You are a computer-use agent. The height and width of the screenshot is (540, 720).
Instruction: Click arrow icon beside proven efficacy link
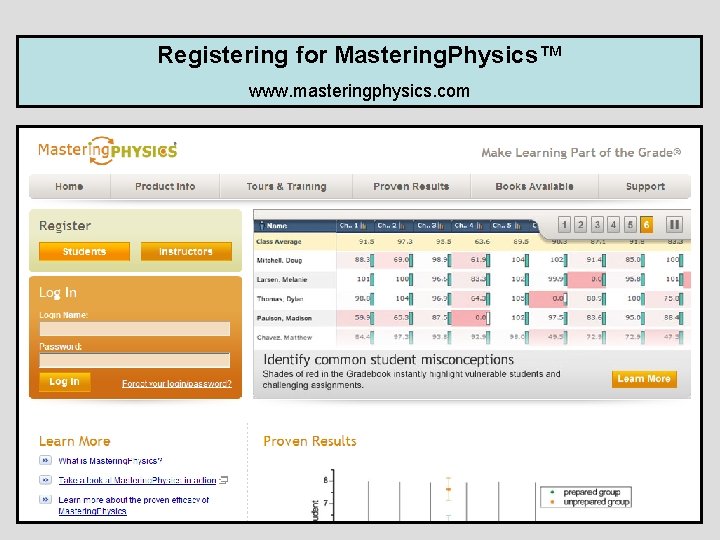point(45,499)
